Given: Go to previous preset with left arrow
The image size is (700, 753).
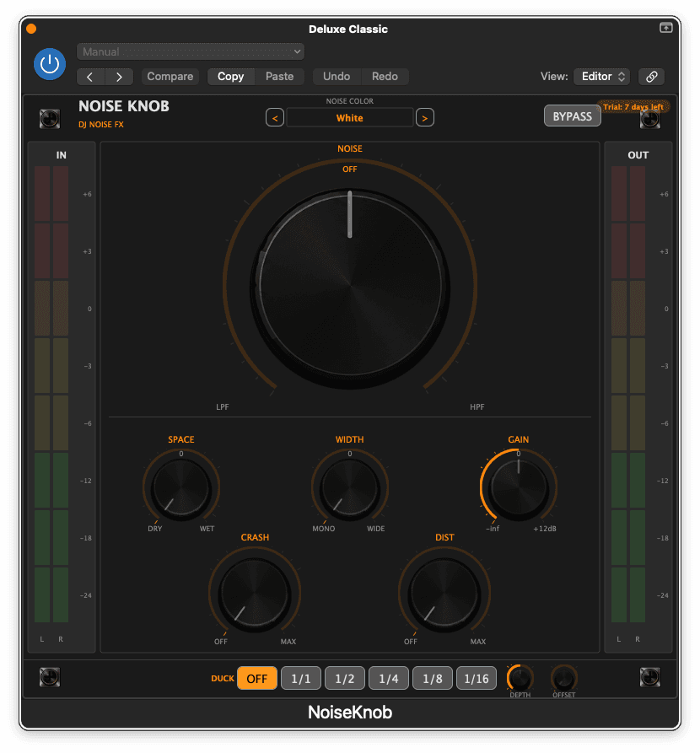Looking at the screenshot, I should [x=90, y=77].
